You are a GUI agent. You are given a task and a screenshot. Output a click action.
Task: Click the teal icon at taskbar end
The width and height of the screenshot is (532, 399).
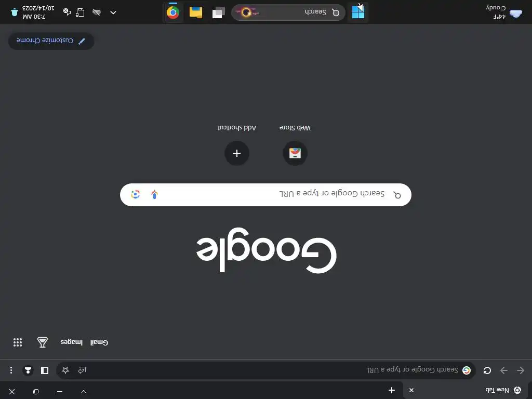14,12
